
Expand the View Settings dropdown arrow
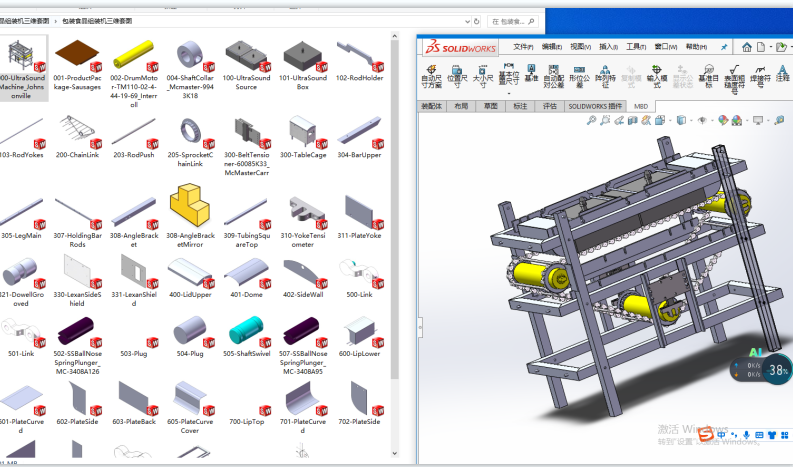[768, 120]
